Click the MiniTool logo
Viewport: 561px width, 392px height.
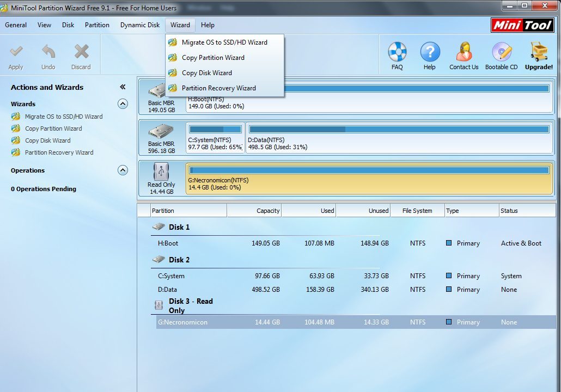coord(523,25)
